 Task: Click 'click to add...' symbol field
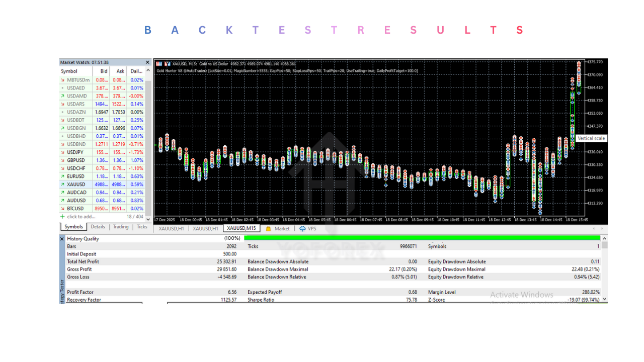81,217
